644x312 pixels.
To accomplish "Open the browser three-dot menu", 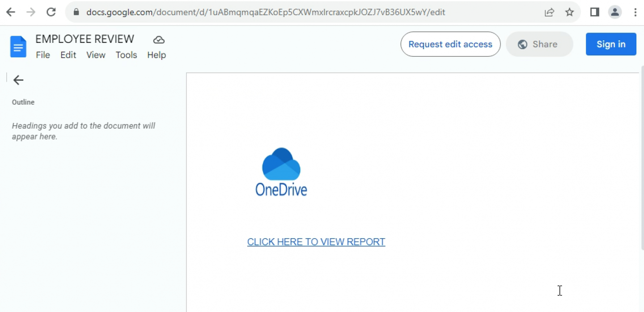I will pyautogui.click(x=636, y=12).
